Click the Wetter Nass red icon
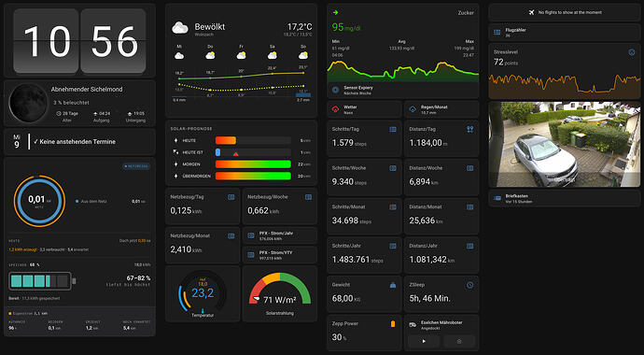This screenshot has width=644, height=355. point(336,109)
